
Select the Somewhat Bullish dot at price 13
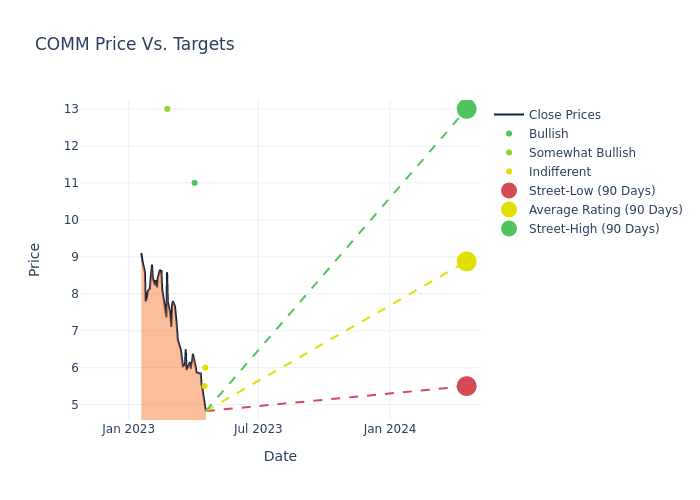point(167,109)
